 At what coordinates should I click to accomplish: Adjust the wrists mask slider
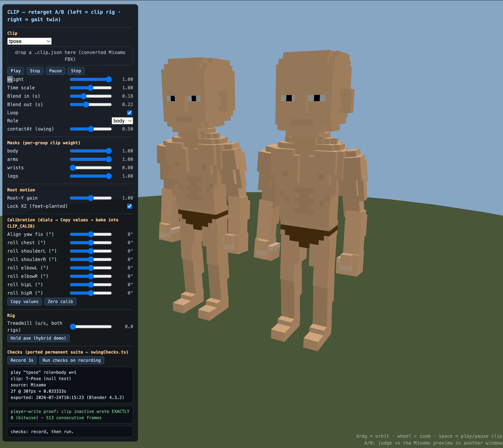(91, 168)
